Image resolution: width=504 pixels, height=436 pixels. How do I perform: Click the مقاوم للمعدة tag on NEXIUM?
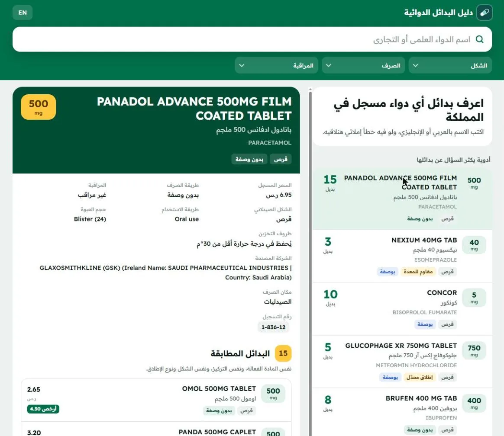418,272
